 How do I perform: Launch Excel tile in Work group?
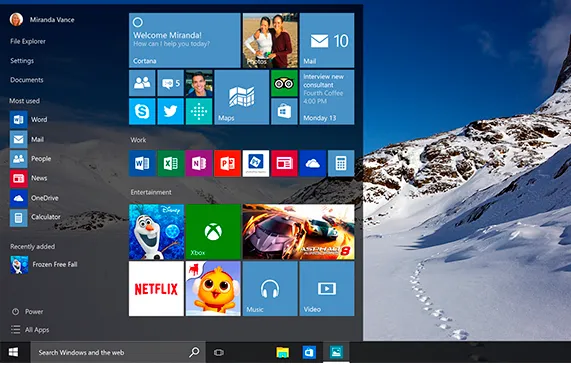[170, 163]
